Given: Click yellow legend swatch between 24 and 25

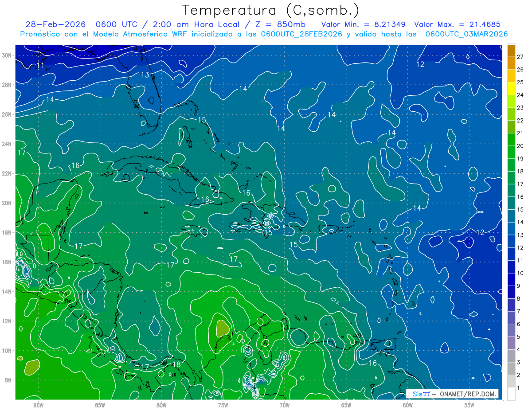Looking at the screenshot, I should pos(512,88).
